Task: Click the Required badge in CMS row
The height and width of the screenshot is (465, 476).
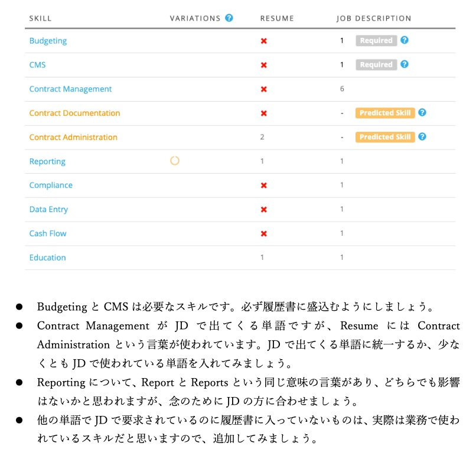Action: click(x=376, y=64)
